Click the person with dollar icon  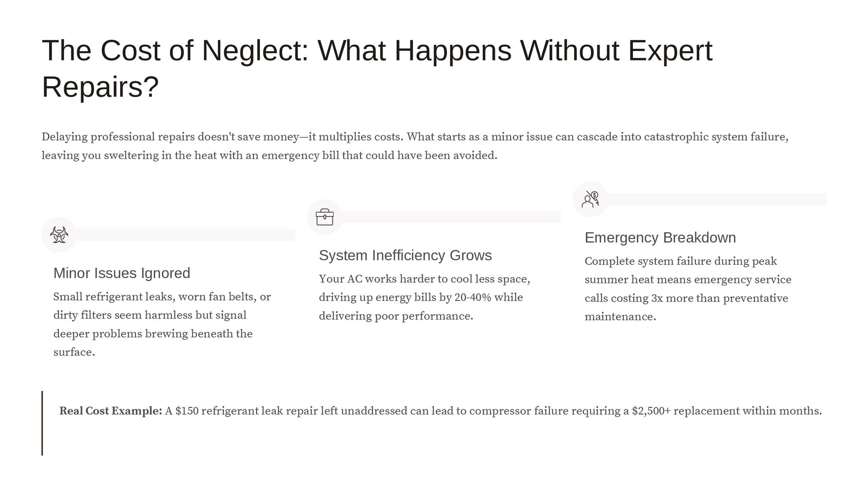pyautogui.click(x=590, y=199)
